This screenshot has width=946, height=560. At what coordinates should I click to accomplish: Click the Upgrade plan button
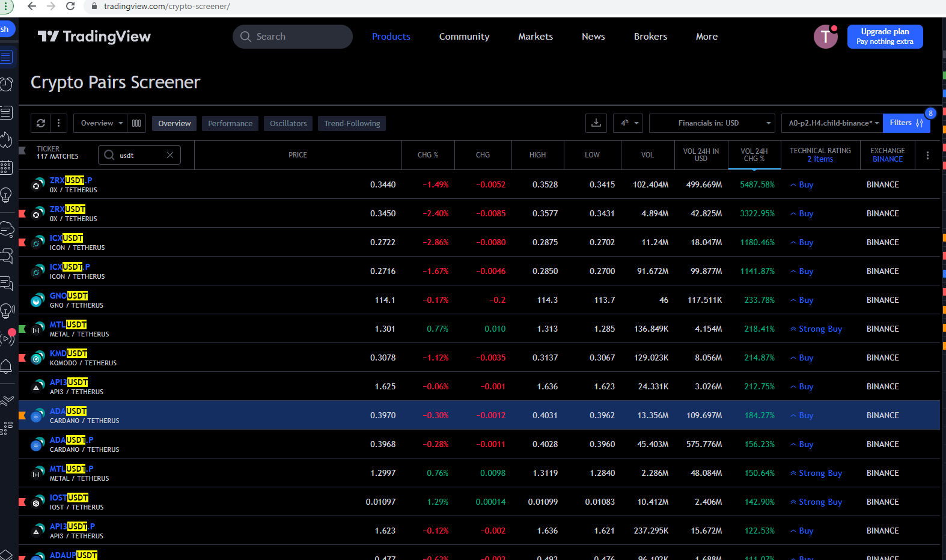tap(884, 37)
